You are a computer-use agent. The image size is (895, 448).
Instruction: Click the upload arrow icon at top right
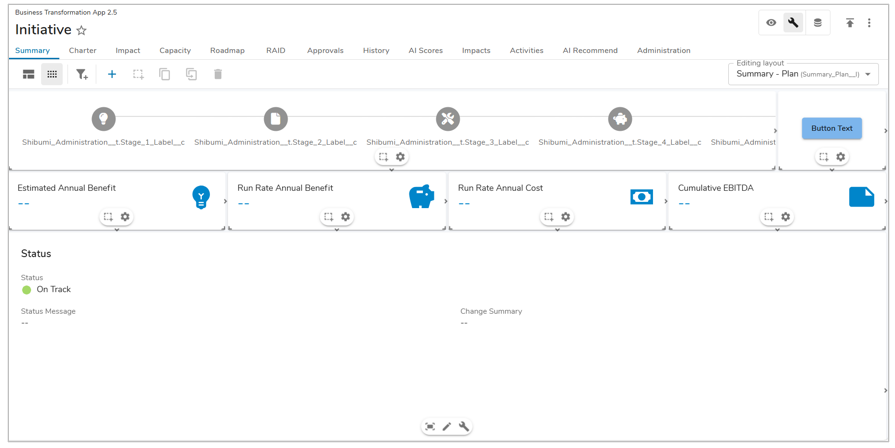[x=850, y=23]
